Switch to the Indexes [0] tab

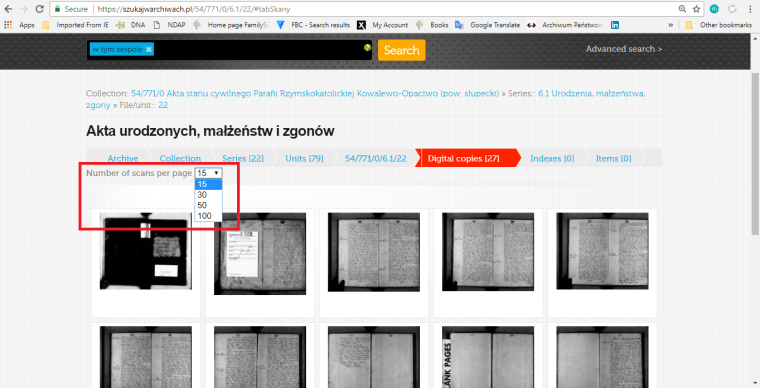pyautogui.click(x=552, y=158)
